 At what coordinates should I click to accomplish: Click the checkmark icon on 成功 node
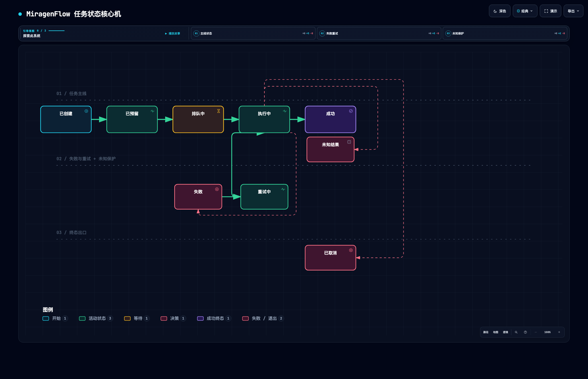(351, 111)
